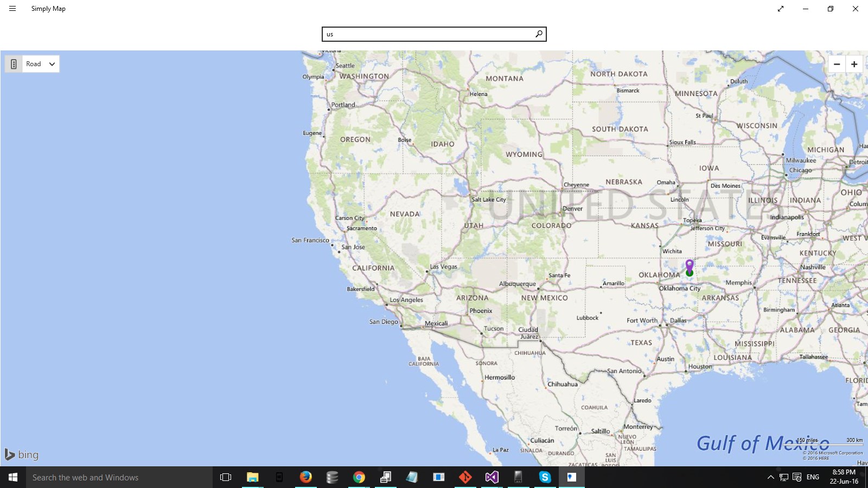This screenshot has width=868, height=488.
Task: Open the Git app on the taskbar
Action: point(465,477)
